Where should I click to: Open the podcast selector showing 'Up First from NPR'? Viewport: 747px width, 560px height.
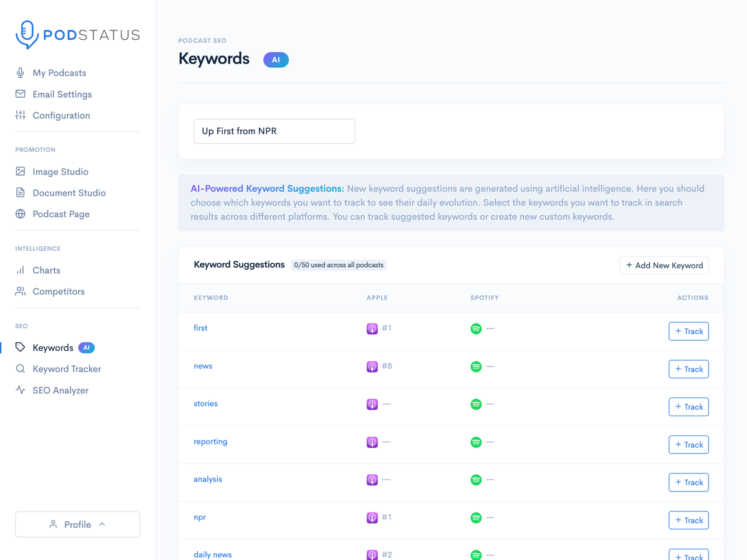(x=274, y=131)
